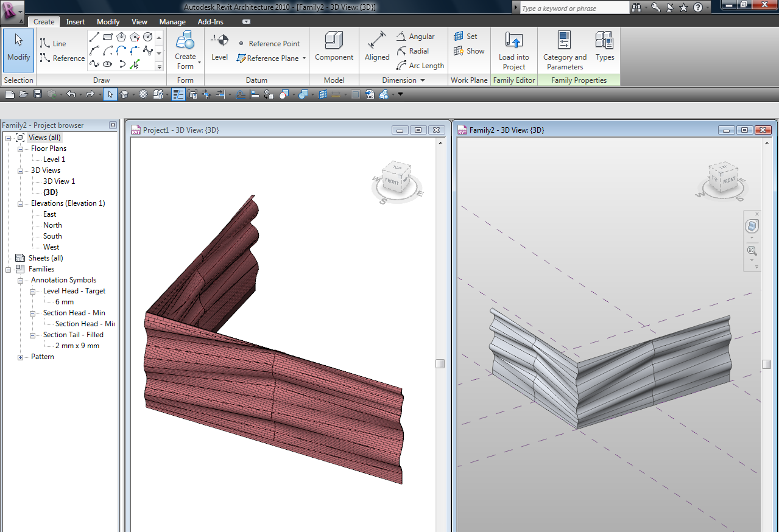Toggle work plane Show button
The height and width of the screenshot is (532, 779).
coord(470,51)
